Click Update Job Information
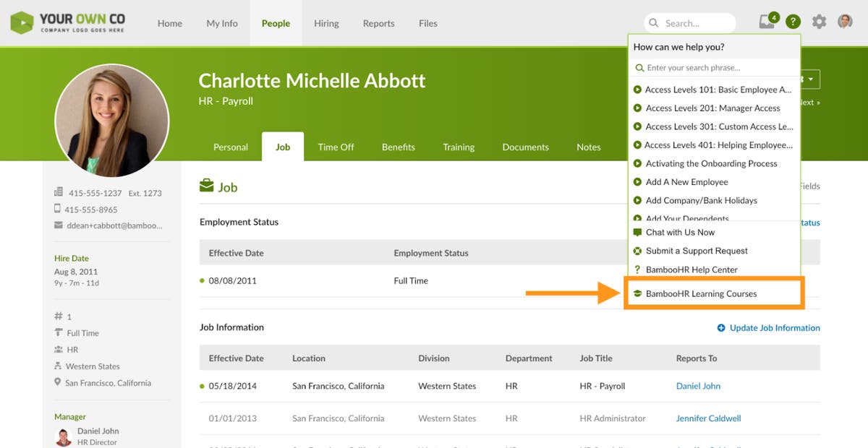 [774, 328]
